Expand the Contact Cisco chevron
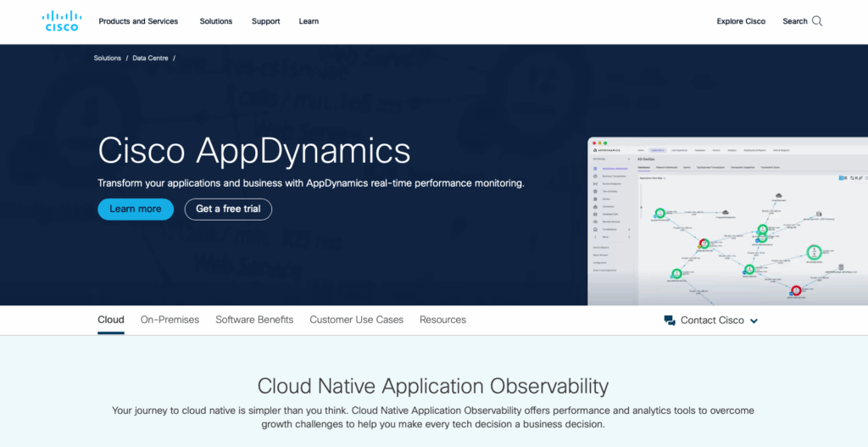The image size is (868, 447). point(754,321)
